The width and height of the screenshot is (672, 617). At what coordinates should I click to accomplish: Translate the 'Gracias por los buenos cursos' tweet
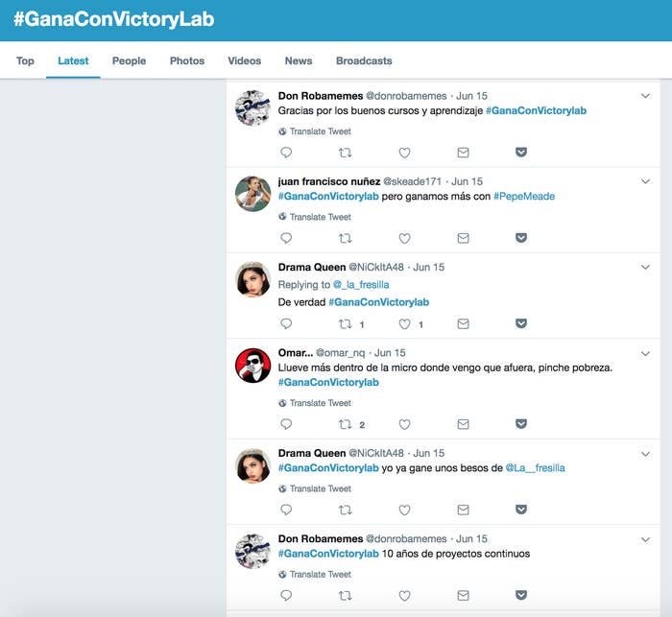pyautogui.click(x=315, y=131)
